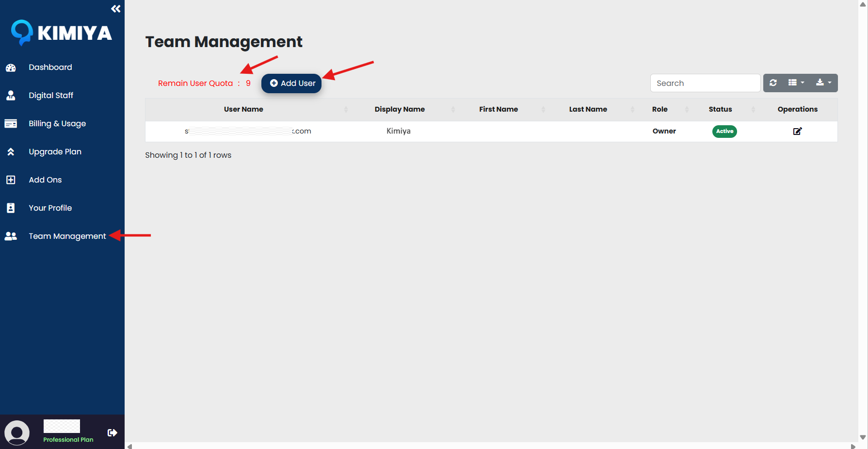Sort by Display Name column
Image resolution: width=868 pixels, height=449 pixels.
pos(400,109)
